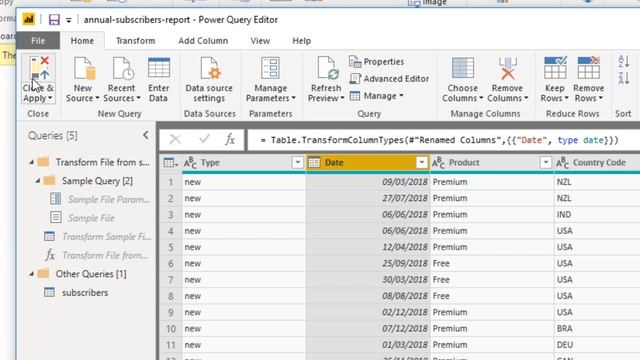Screen dimensions: 640x360
Task: Expand the Choose Columns dropdown
Action: (481, 98)
